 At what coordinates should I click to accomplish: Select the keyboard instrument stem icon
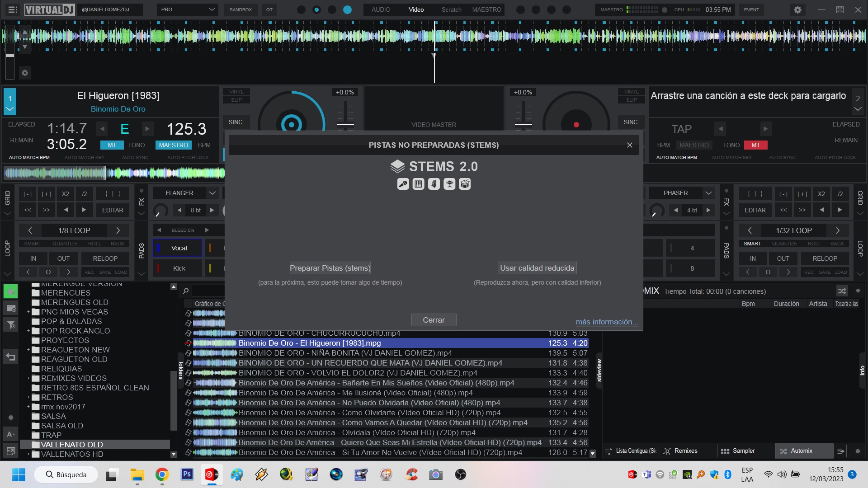point(418,184)
